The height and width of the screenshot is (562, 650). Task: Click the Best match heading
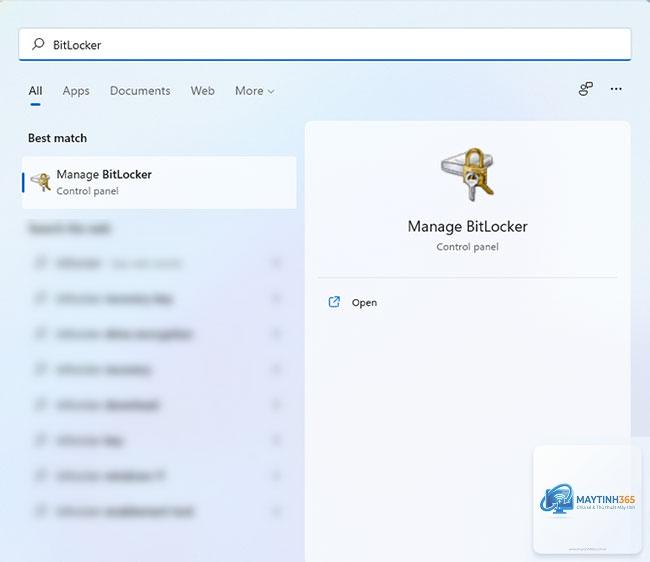[x=58, y=138]
